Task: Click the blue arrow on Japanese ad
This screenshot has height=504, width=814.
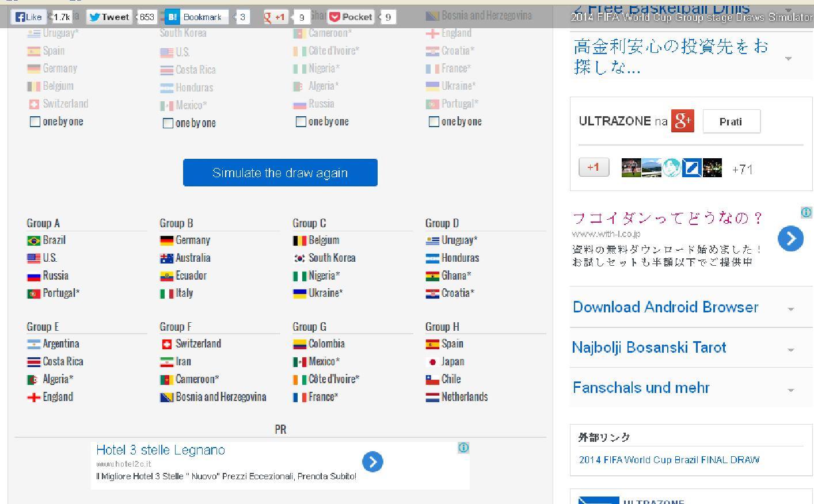Action: [790, 238]
